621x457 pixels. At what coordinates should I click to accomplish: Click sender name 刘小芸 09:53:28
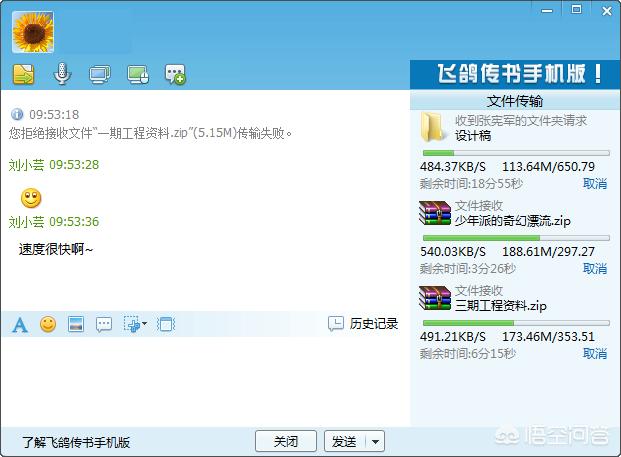(x=54, y=165)
